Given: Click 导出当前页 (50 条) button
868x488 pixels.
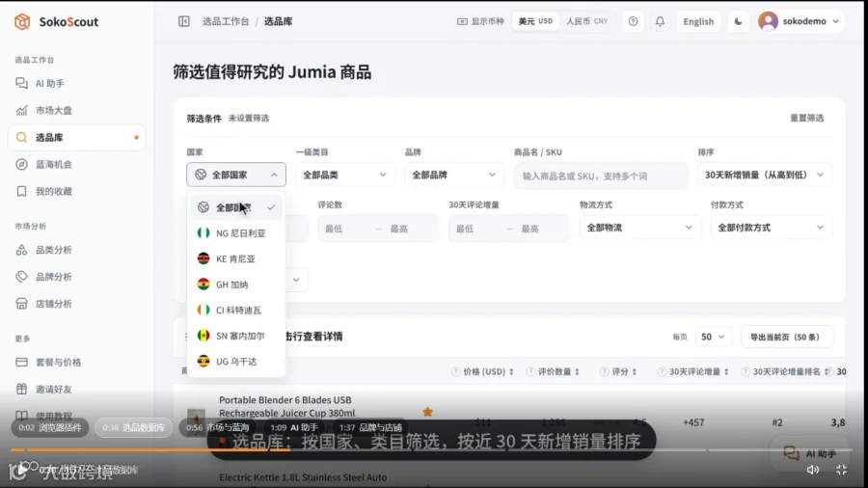Looking at the screenshot, I should [x=787, y=337].
